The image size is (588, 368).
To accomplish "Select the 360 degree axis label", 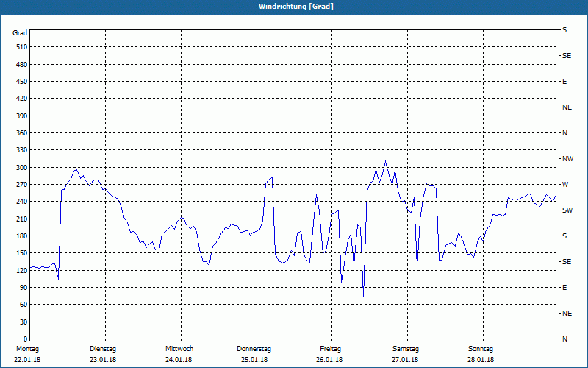I will pos(22,133).
